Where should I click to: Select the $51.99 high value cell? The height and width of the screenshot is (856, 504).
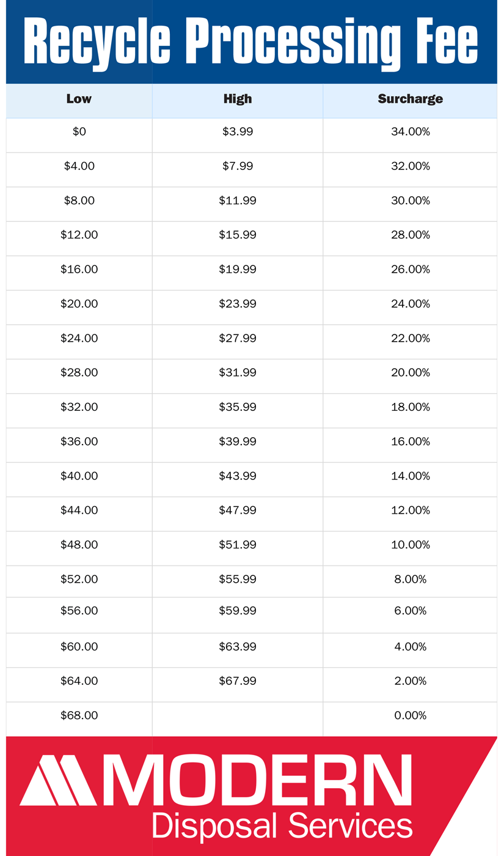point(238,544)
